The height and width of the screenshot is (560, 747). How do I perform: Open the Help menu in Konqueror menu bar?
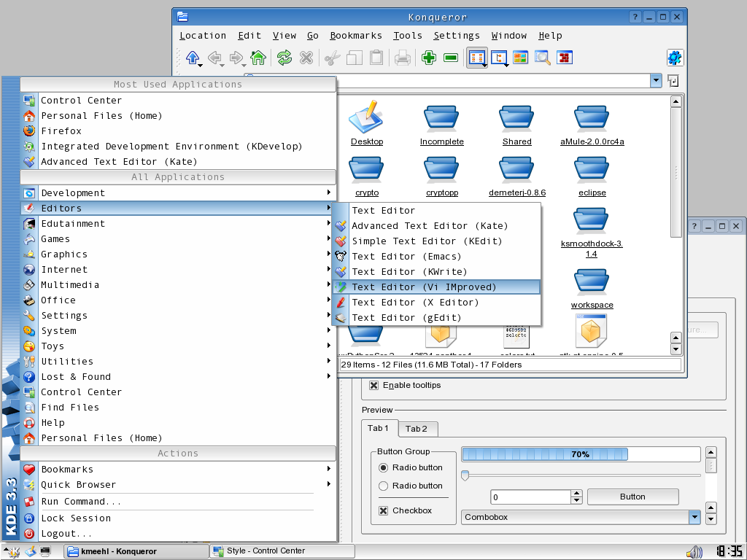click(550, 36)
